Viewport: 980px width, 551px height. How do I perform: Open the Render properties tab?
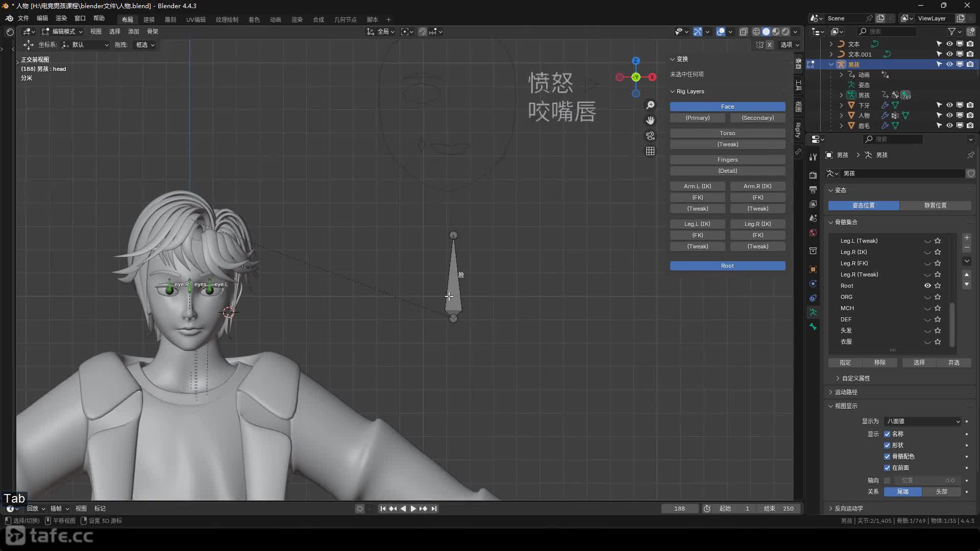[x=813, y=176]
